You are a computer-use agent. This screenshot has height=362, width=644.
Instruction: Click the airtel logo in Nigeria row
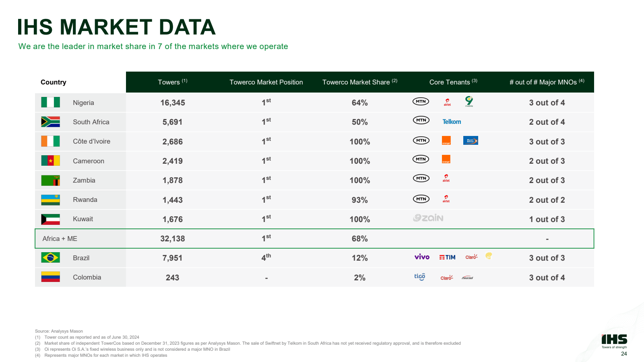pos(447,102)
